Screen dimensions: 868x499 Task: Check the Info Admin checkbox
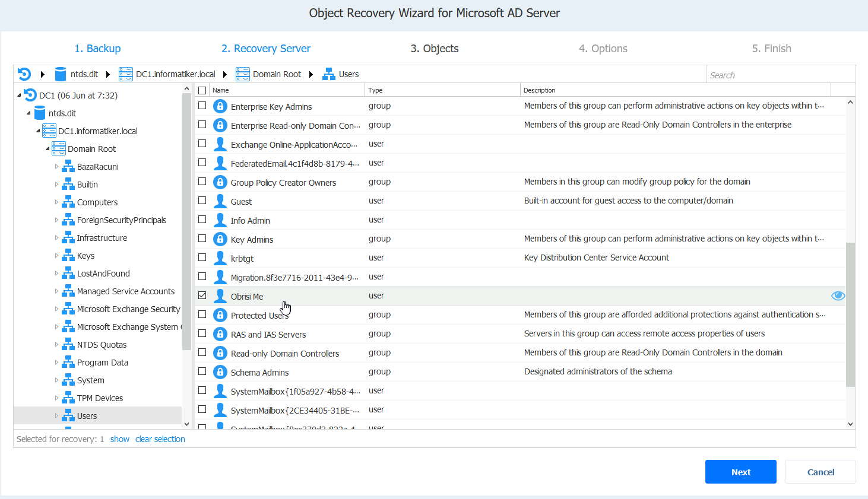pyautogui.click(x=202, y=220)
